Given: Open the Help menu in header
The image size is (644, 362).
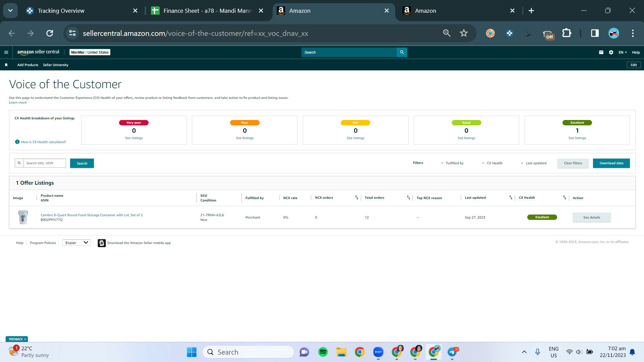Looking at the screenshot, I should pos(636,52).
